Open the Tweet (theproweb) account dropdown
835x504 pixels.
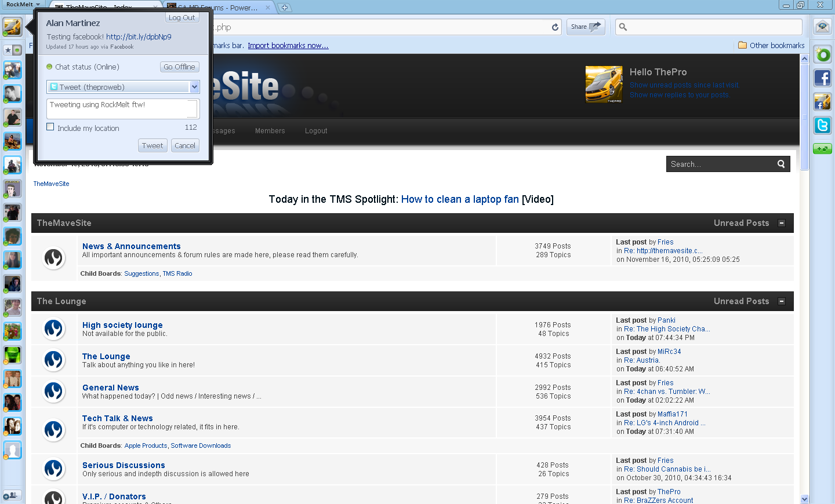tap(123, 87)
